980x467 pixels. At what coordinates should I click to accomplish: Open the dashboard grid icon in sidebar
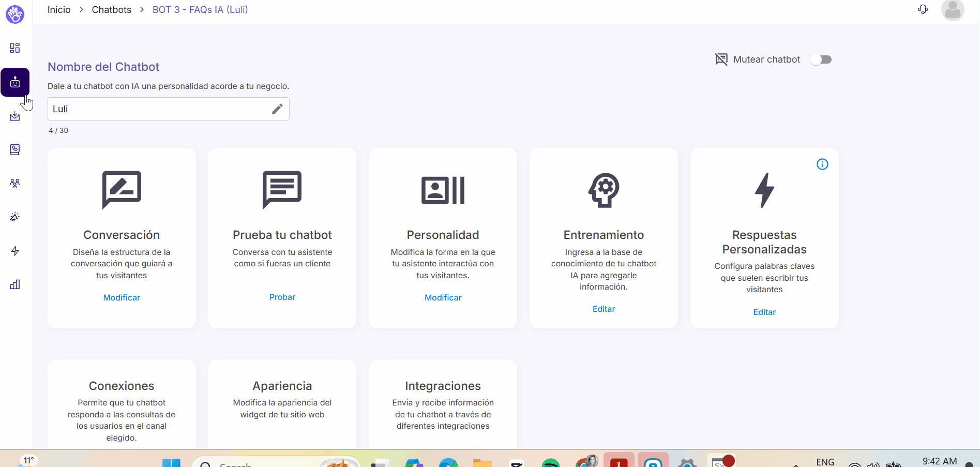(x=15, y=48)
